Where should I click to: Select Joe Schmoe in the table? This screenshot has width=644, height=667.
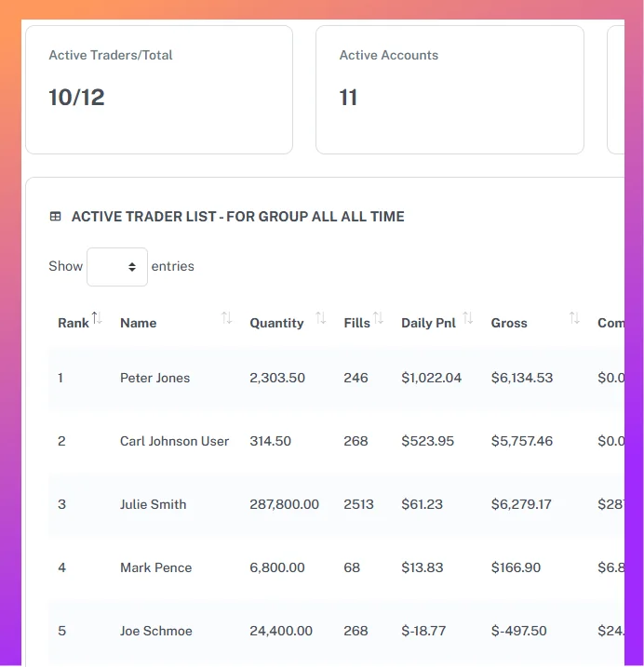point(155,631)
